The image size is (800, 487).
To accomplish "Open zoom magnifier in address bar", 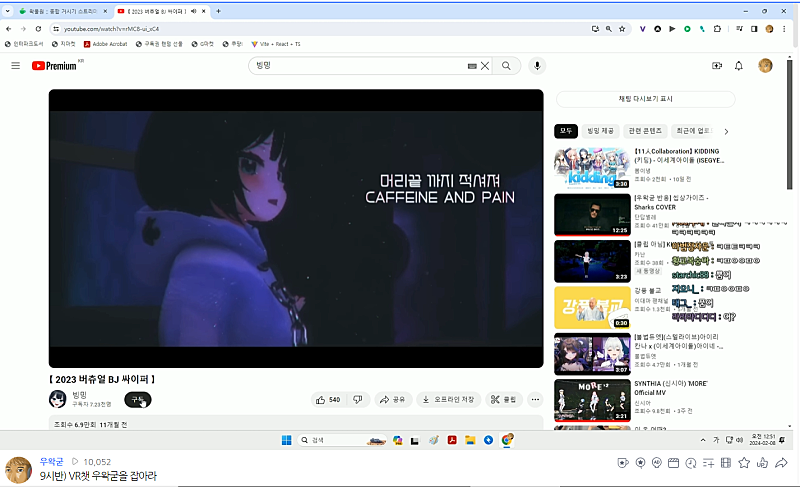I will [609, 29].
